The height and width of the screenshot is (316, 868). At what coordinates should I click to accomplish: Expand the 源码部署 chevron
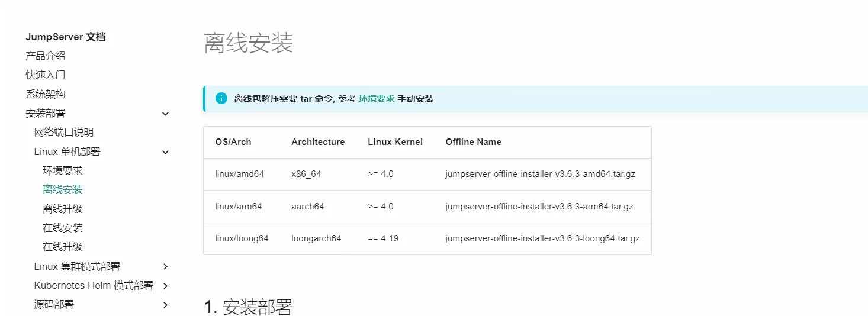(x=166, y=305)
